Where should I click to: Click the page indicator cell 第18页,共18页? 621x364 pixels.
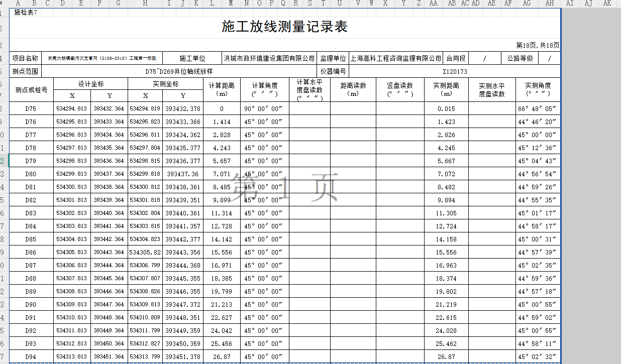pos(538,45)
